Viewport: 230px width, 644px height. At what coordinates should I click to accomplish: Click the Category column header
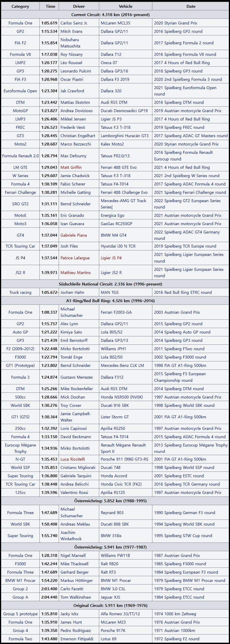20,6
